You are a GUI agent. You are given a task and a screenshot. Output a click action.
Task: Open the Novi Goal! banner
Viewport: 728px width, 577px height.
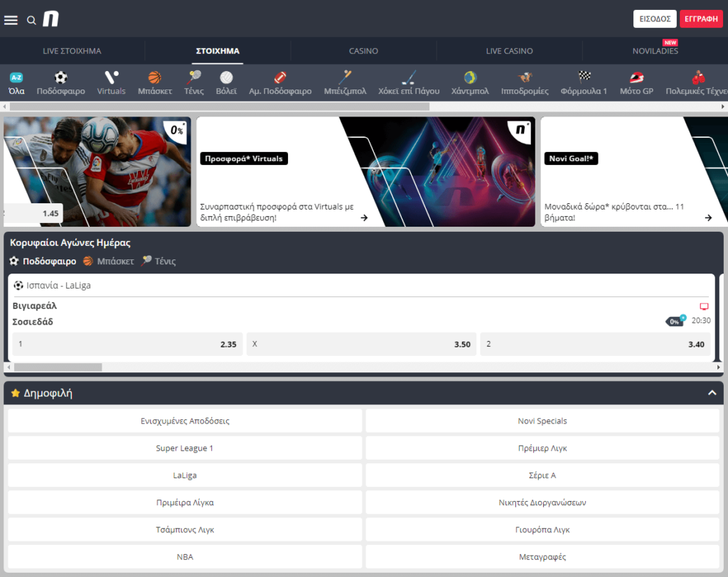[x=634, y=172]
